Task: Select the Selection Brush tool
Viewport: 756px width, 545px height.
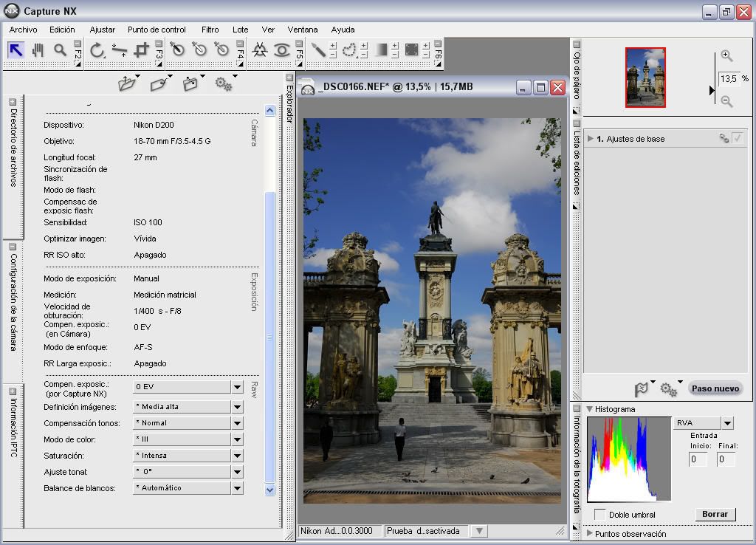Action: pos(318,50)
